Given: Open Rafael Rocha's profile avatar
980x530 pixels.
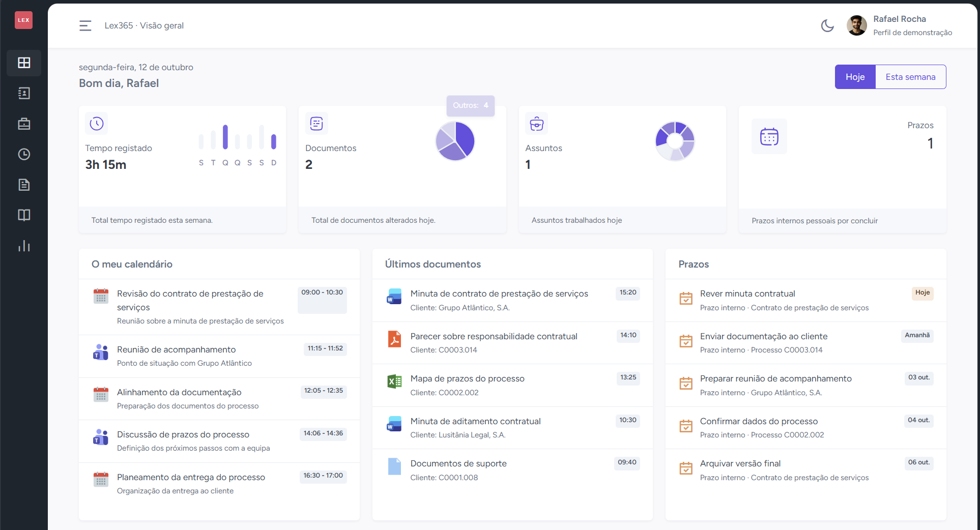Looking at the screenshot, I should point(857,25).
